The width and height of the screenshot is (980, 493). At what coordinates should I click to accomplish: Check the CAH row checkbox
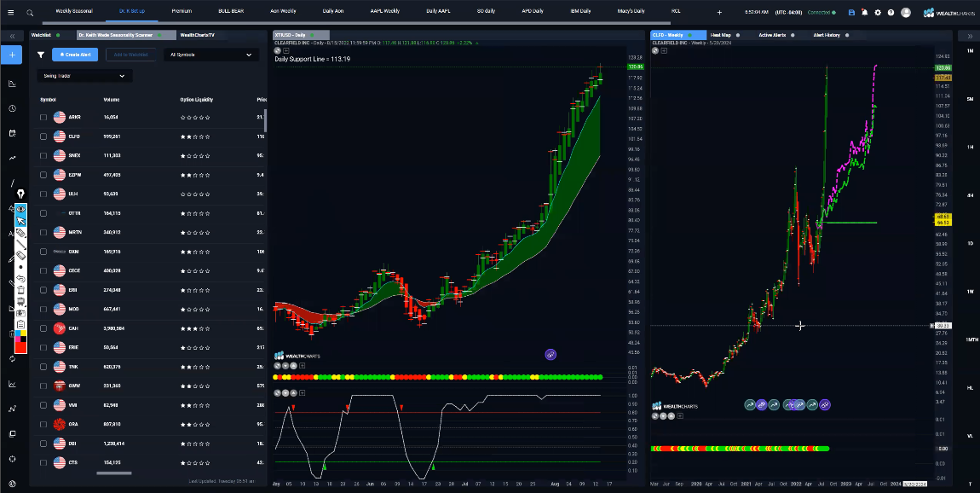click(43, 328)
